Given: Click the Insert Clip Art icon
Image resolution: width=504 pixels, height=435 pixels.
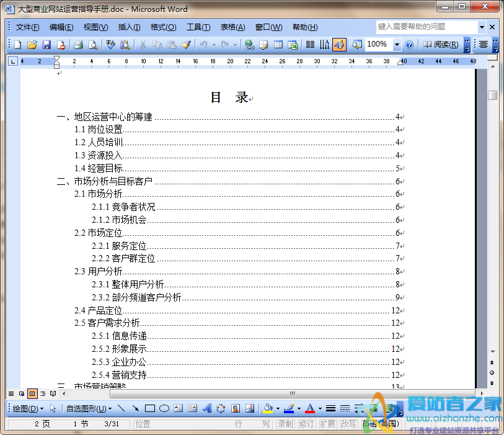Looking at the screenshot, I should coord(235,408).
